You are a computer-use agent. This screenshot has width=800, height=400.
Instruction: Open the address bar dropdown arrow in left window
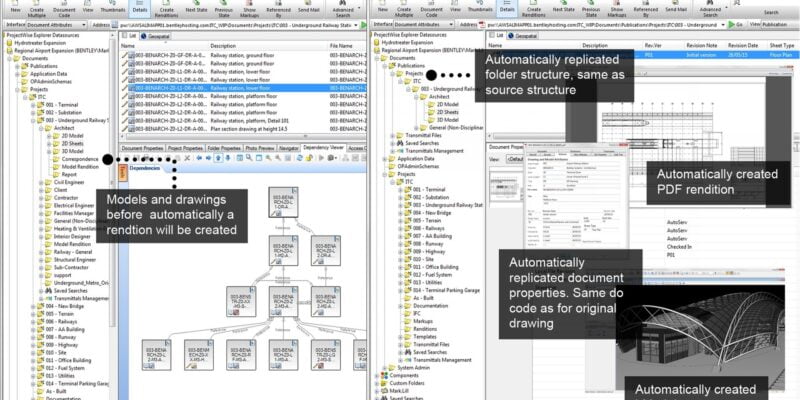click(356, 24)
